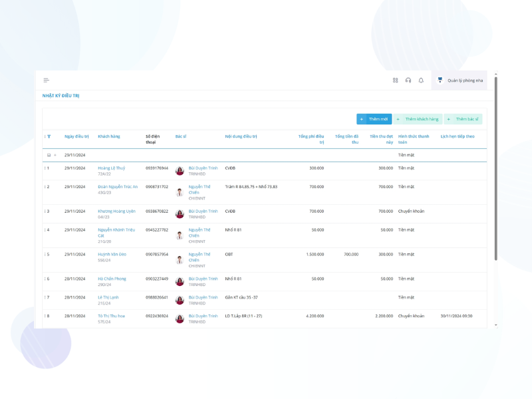Open the hamburger sidebar menu
Screen dimensions: 532x399
click(46, 80)
